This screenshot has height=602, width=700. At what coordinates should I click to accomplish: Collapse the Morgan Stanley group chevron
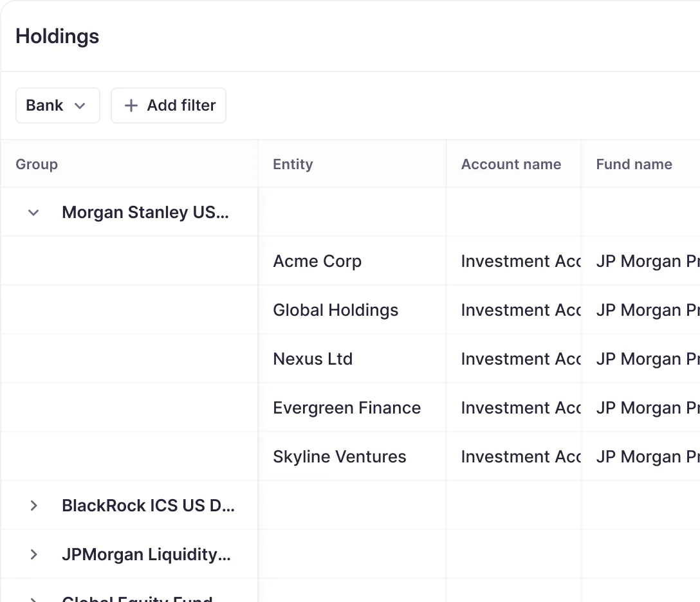[x=34, y=212]
